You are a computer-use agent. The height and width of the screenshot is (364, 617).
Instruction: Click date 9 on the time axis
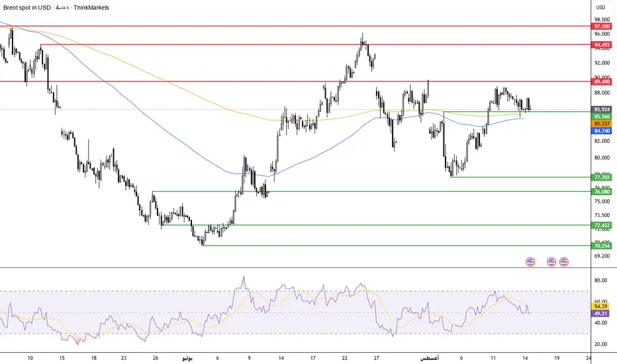(x=249, y=358)
